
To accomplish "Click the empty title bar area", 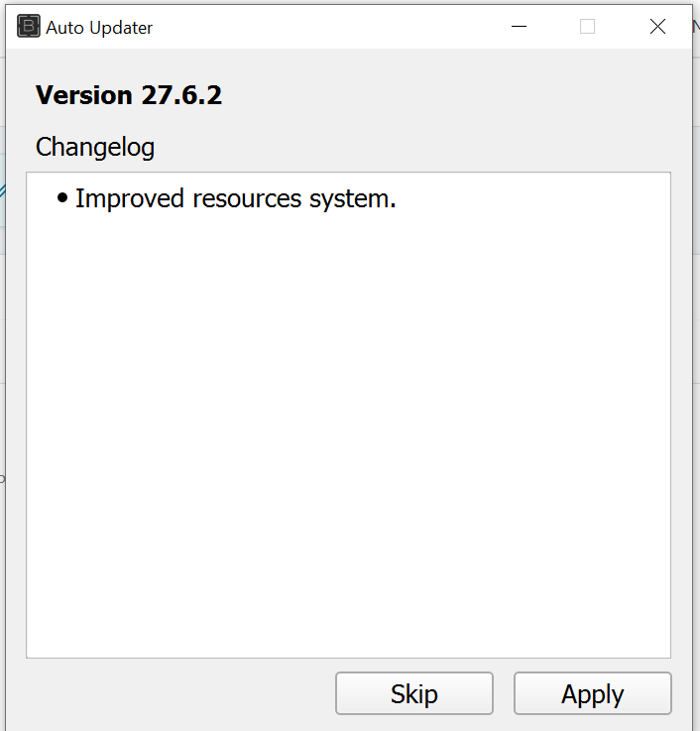I will (x=327, y=27).
